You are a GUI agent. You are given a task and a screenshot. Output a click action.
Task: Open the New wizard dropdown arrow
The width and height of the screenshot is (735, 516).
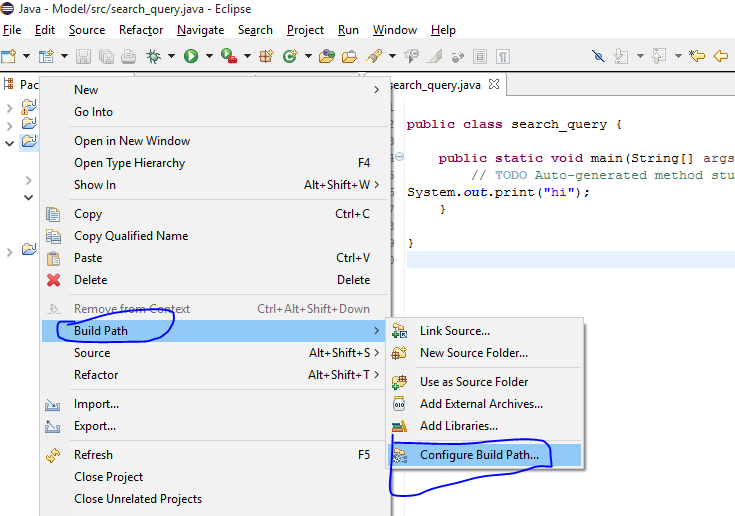26,56
